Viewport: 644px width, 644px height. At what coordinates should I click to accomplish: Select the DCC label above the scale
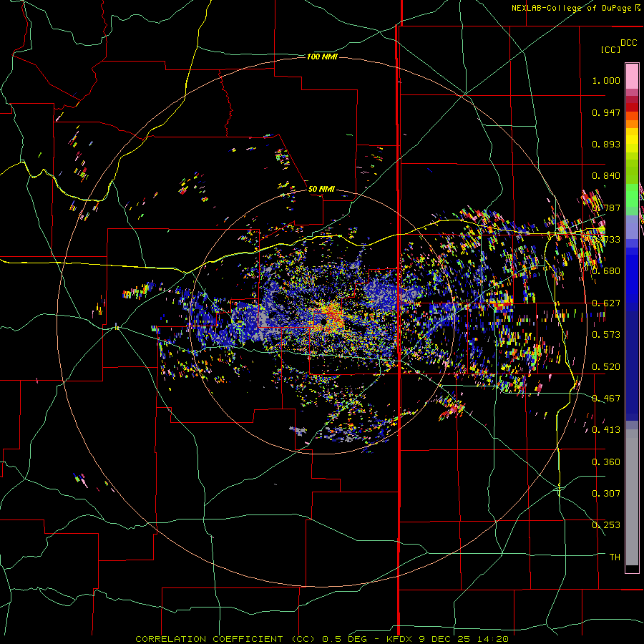[628, 43]
